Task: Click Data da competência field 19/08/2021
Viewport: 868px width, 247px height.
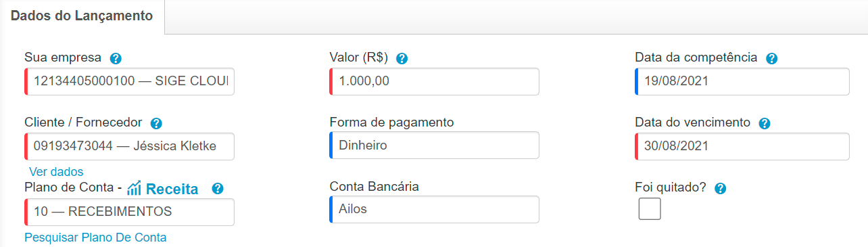Action: [742, 82]
